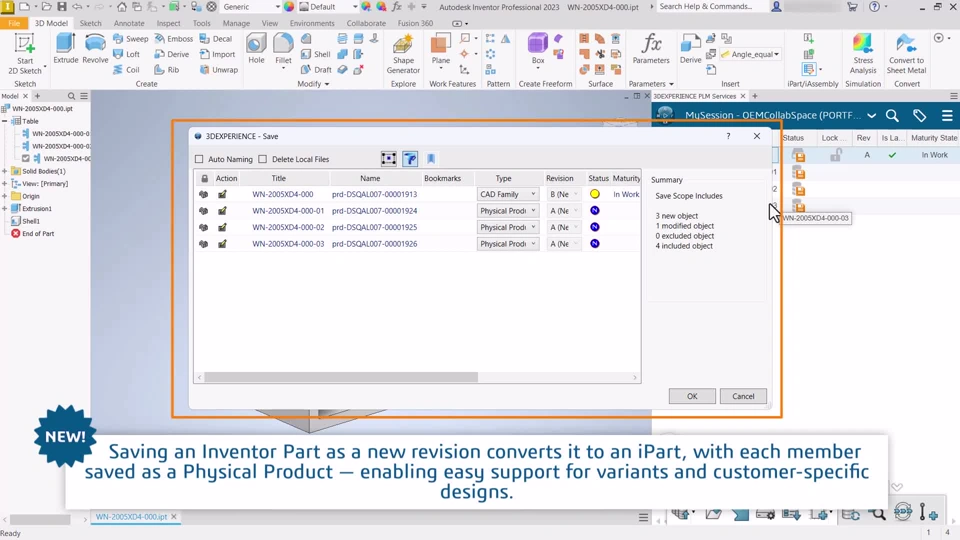Check the Delete Local Files option
The width and height of the screenshot is (960, 540).
point(263,159)
